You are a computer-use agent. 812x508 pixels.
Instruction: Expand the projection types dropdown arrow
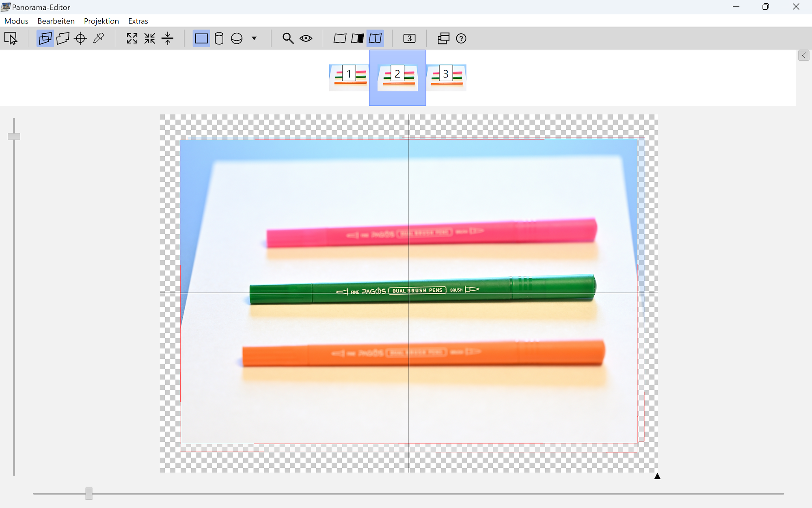(x=254, y=39)
